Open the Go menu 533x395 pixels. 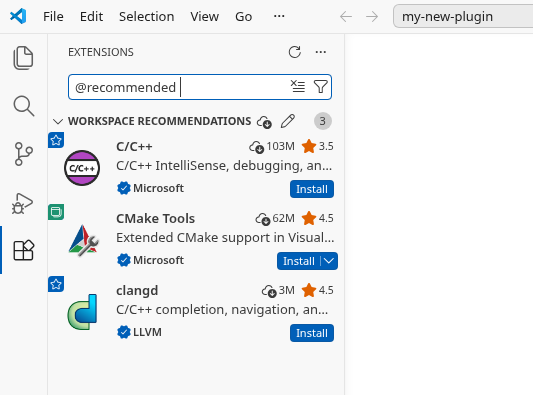click(x=244, y=16)
